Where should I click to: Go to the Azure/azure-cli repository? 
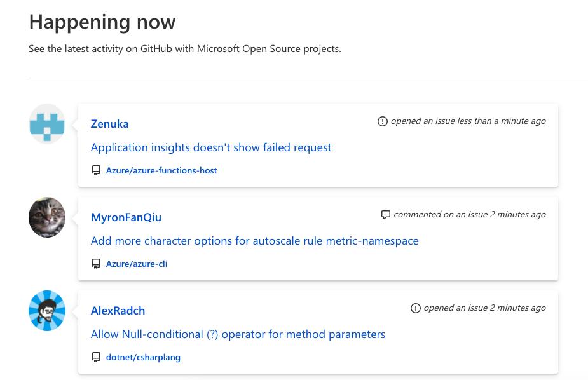tap(137, 264)
